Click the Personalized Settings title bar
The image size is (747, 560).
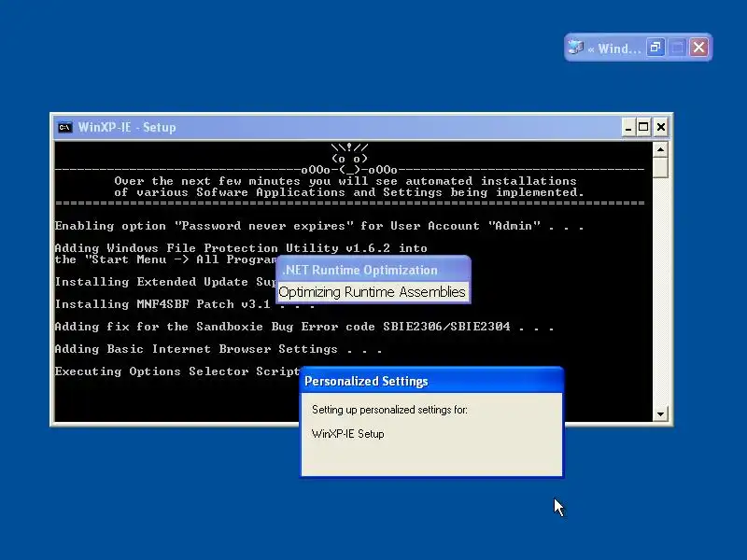[431, 381]
